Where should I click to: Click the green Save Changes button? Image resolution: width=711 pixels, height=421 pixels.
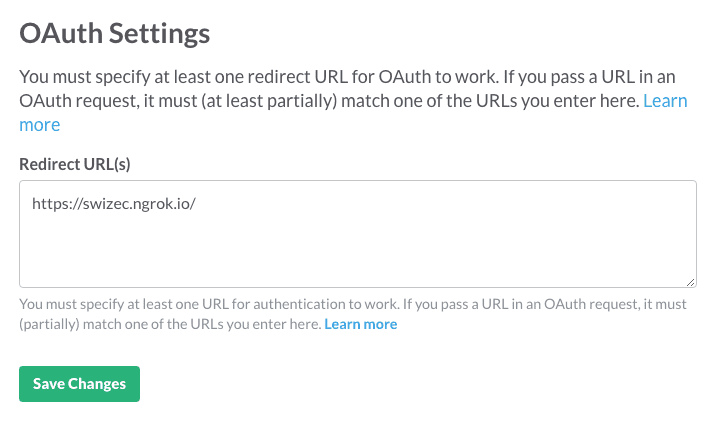click(79, 384)
